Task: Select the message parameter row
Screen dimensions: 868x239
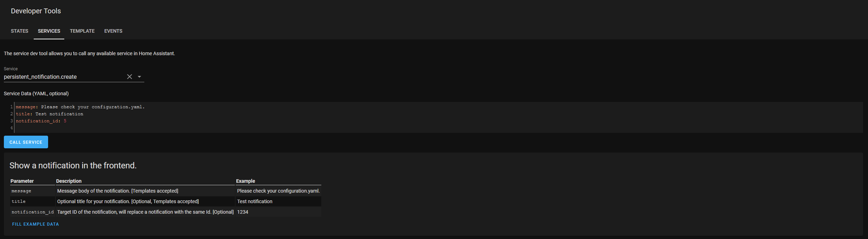Action: (165, 191)
